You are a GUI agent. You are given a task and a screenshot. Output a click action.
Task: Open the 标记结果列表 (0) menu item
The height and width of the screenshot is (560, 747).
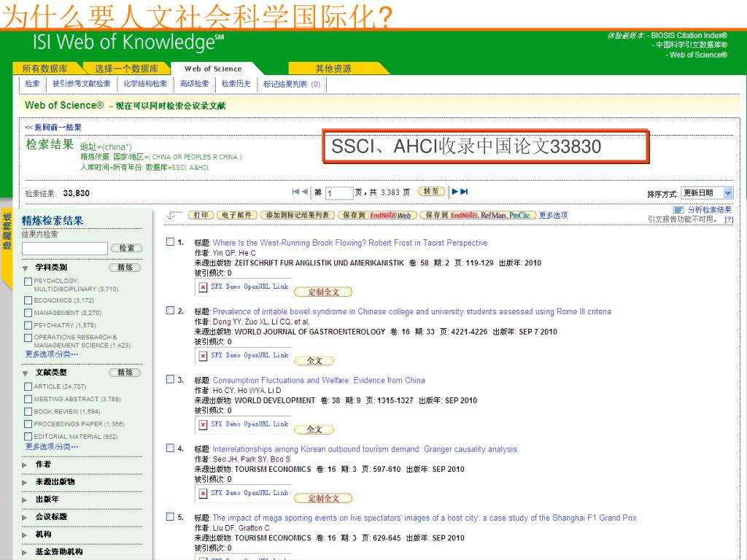click(x=292, y=85)
